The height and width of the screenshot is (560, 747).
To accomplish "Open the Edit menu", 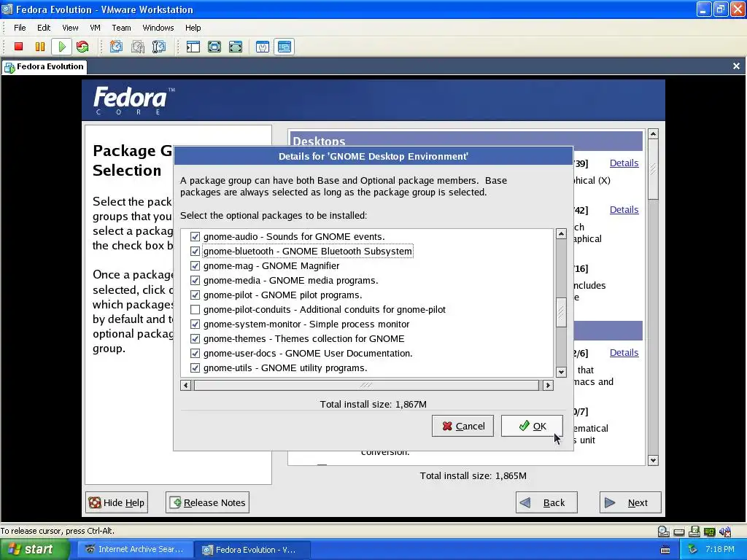I will pos(44,28).
